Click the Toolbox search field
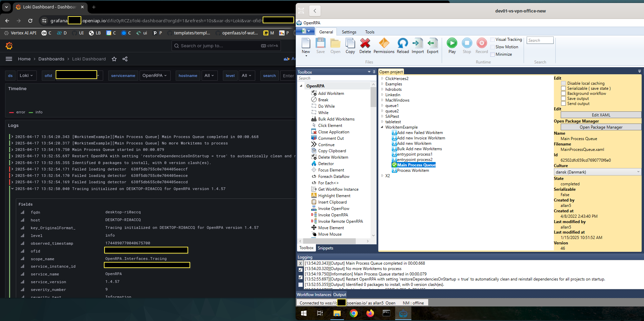 coord(336,78)
